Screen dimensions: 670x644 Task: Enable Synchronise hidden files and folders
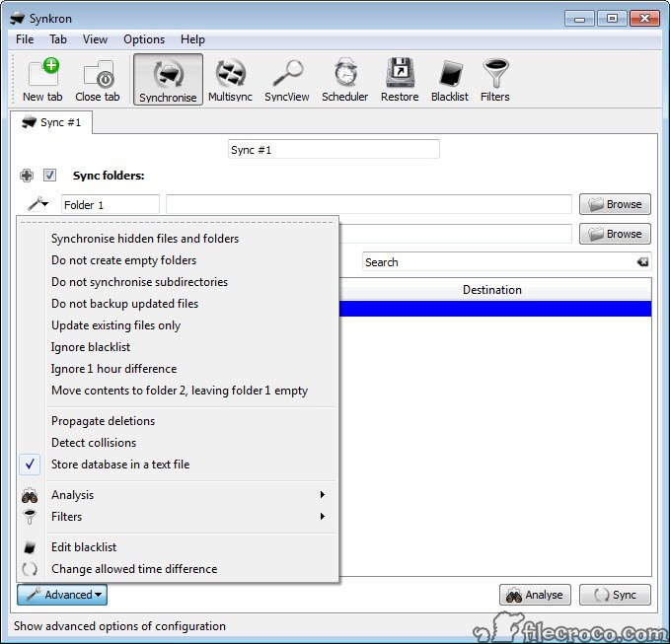(178, 239)
